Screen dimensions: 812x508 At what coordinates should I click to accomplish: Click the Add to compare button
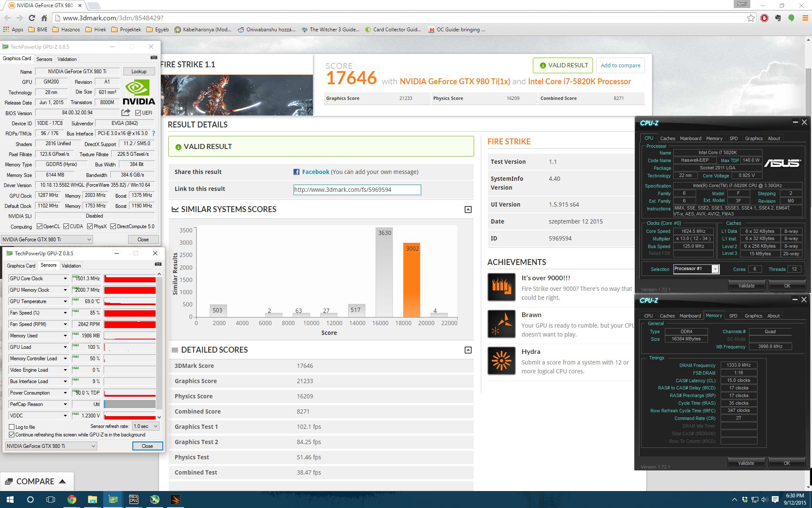pos(620,65)
